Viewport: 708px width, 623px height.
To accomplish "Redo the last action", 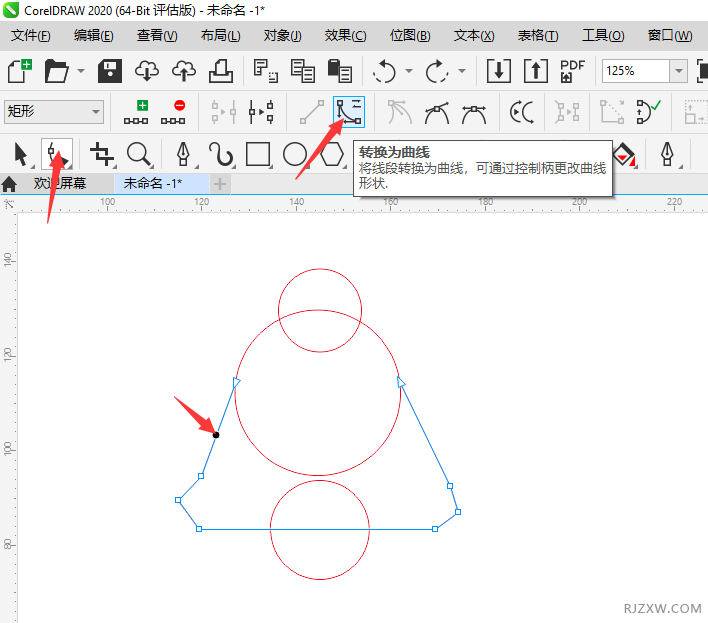I will coord(437,71).
